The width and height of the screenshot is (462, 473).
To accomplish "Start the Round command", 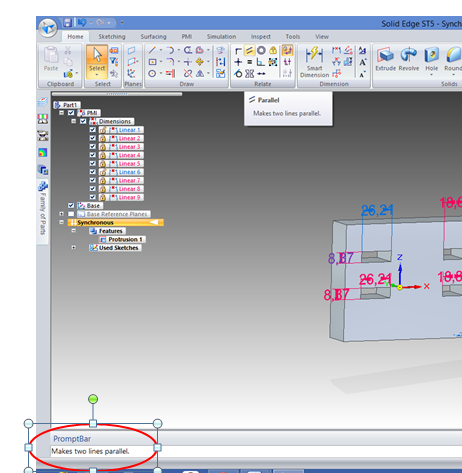I will point(453,58).
